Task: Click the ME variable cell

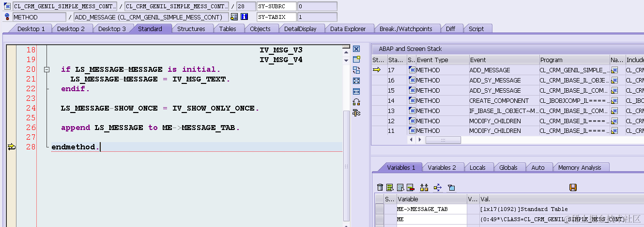Action: [431, 219]
